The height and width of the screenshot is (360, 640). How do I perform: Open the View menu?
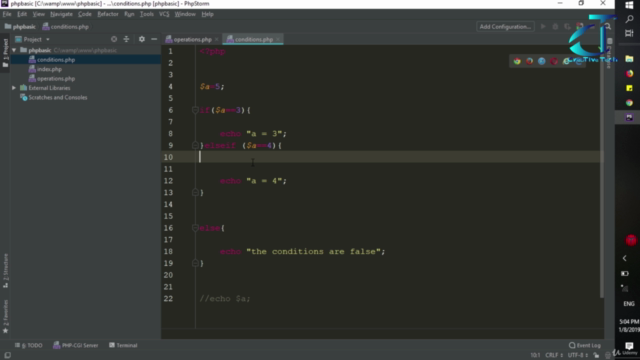click(38, 14)
